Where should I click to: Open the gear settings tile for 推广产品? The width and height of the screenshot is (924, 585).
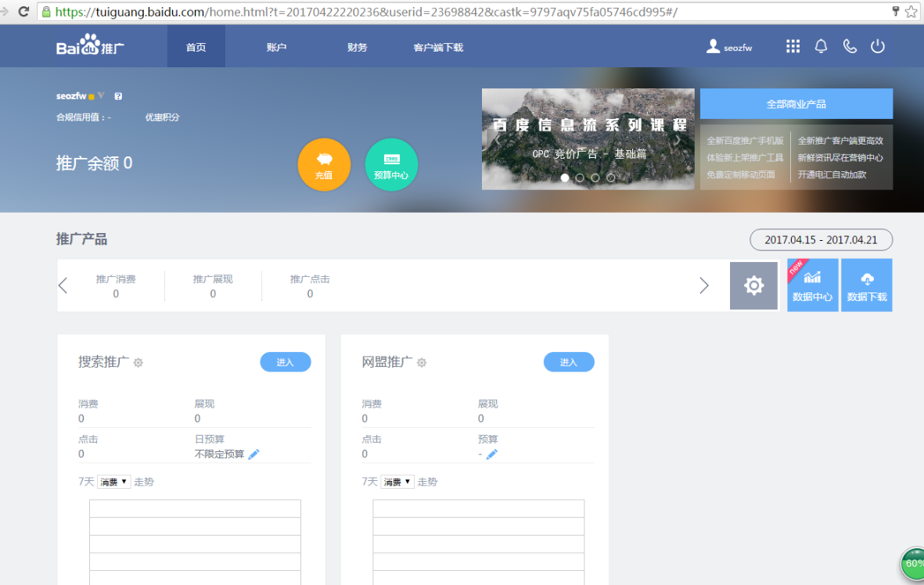(753, 285)
